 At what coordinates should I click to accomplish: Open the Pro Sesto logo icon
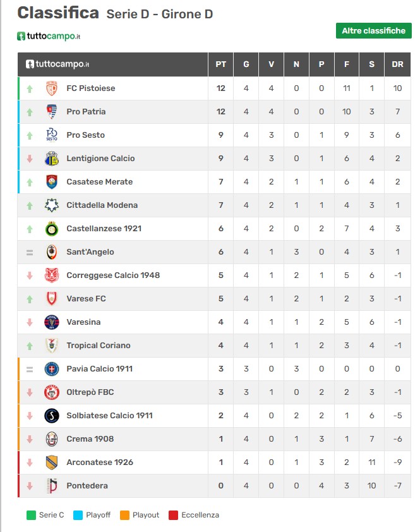[x=52, y=135]
